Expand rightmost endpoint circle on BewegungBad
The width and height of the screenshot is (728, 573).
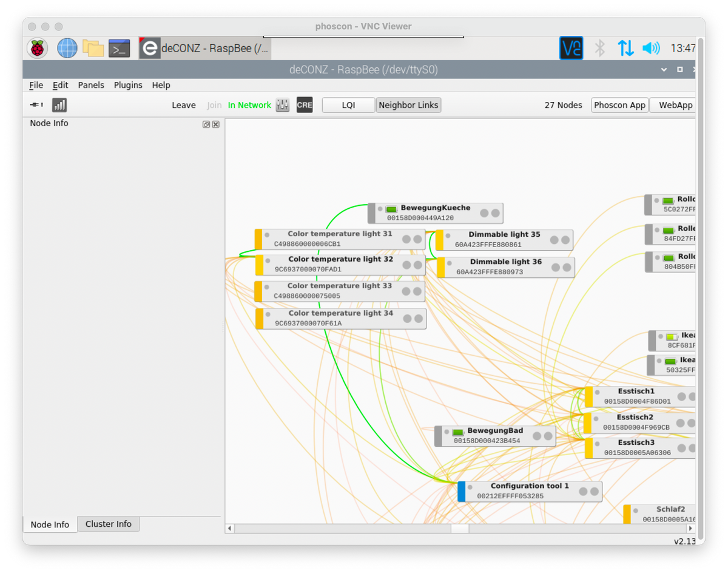[x=548, y=436]
